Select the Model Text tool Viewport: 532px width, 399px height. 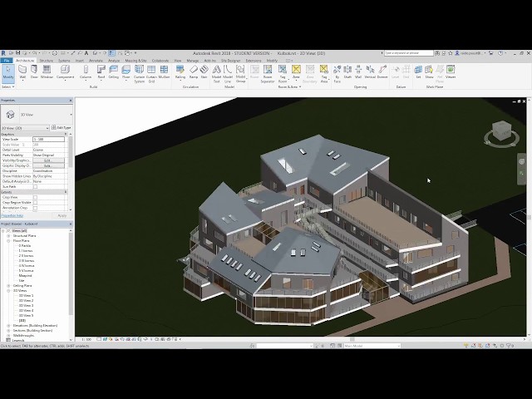coord(216,74)
